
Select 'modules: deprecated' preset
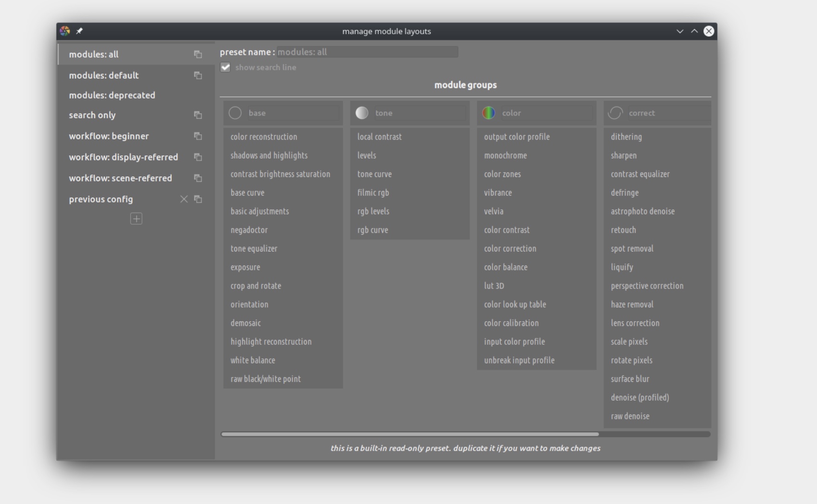click(x=136, y=95)
